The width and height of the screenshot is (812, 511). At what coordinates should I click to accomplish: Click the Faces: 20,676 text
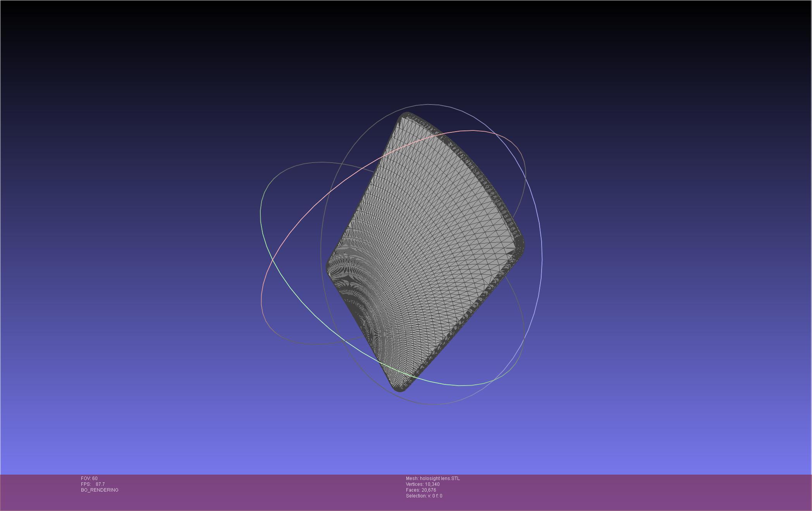click(421, 490)
